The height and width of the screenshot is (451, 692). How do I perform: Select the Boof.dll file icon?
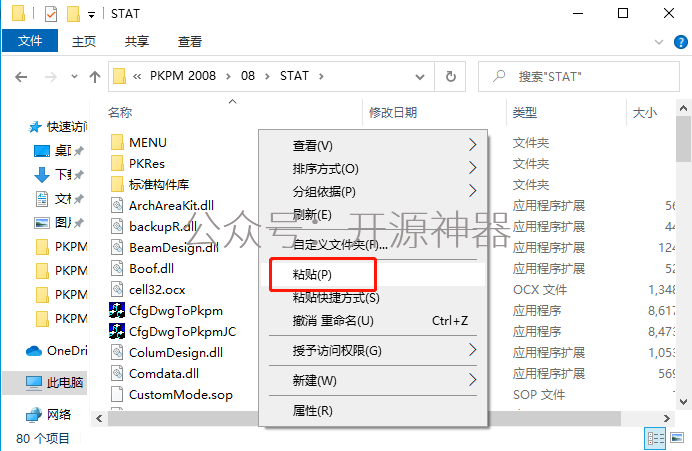[117, 268]
